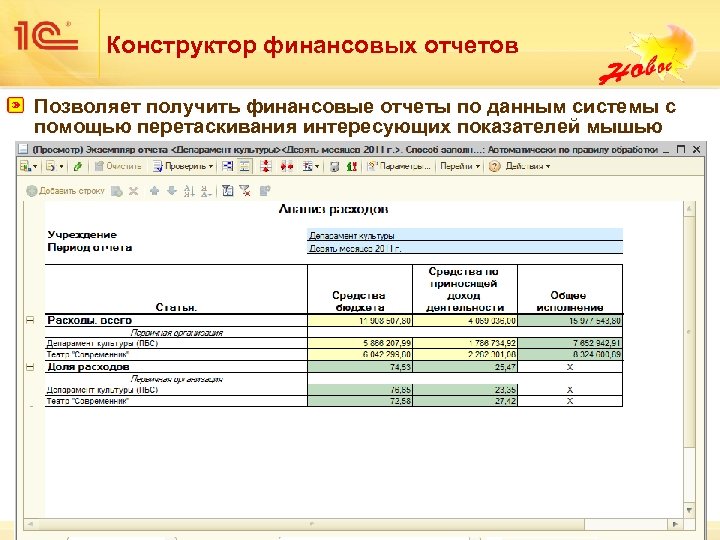
Task: Click the Очистить button
Action: click(x=118, y=166)
